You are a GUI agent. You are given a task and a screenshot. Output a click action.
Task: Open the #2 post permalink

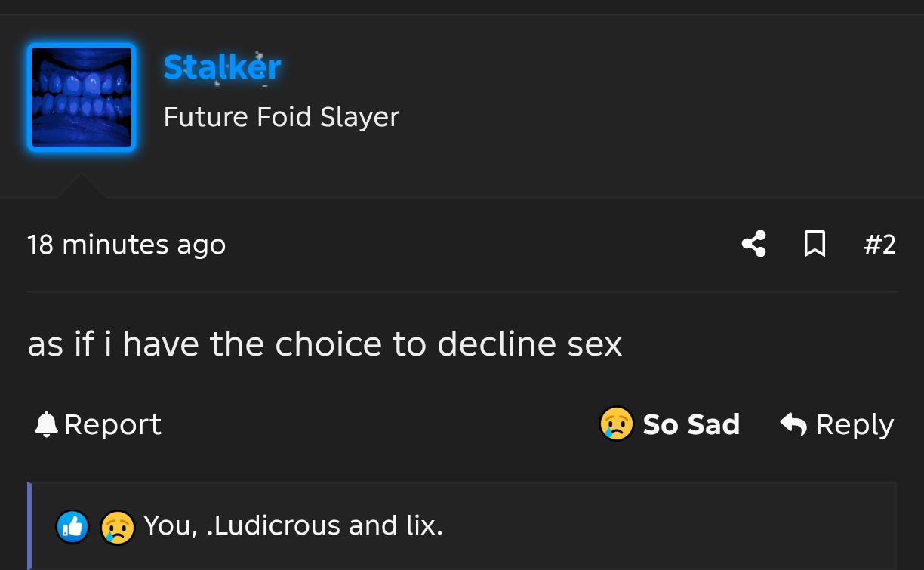pyautogui.click(x=879, y=245)
